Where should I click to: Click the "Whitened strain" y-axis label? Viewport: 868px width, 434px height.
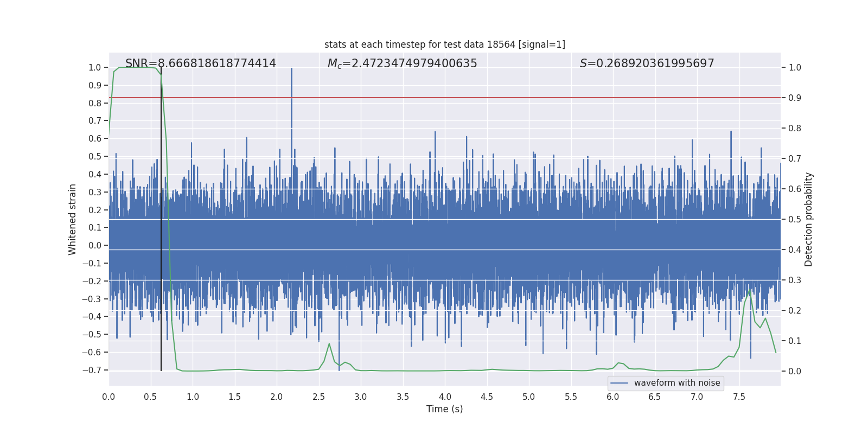[73, 219]
